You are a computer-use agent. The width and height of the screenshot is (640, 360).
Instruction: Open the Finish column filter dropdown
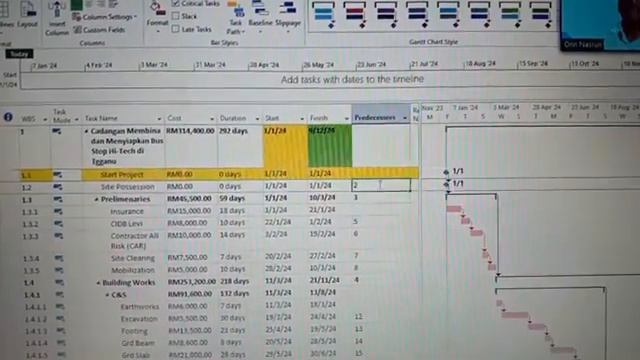(x=347, y=119)
